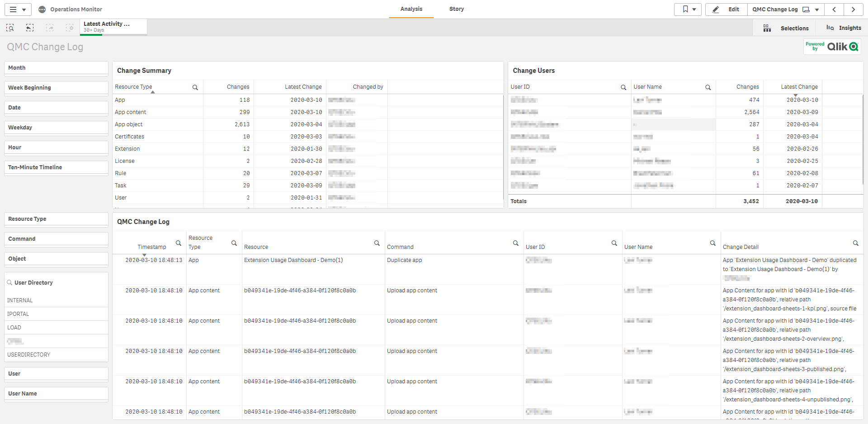Search the Change Detail column

tap(855, 243)
